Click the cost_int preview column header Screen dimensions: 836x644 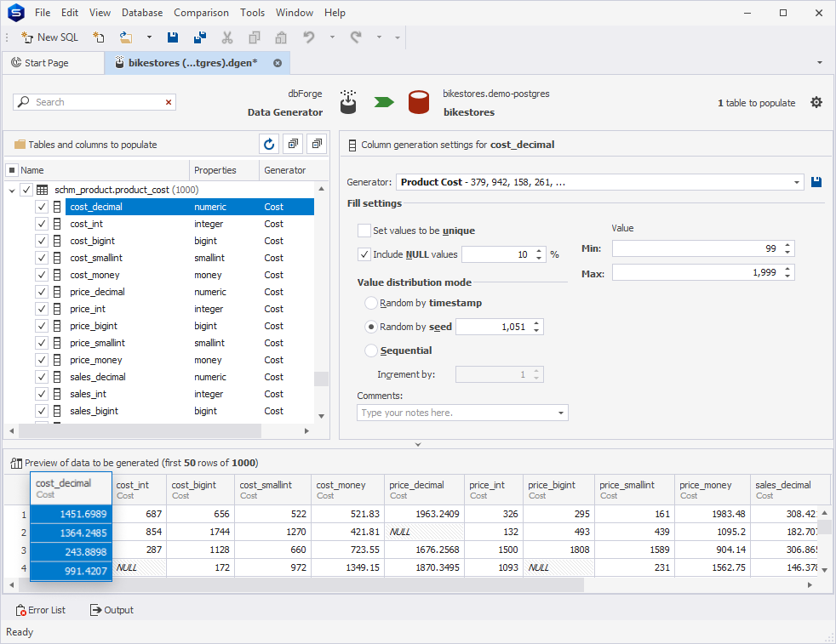coord(139,489)
